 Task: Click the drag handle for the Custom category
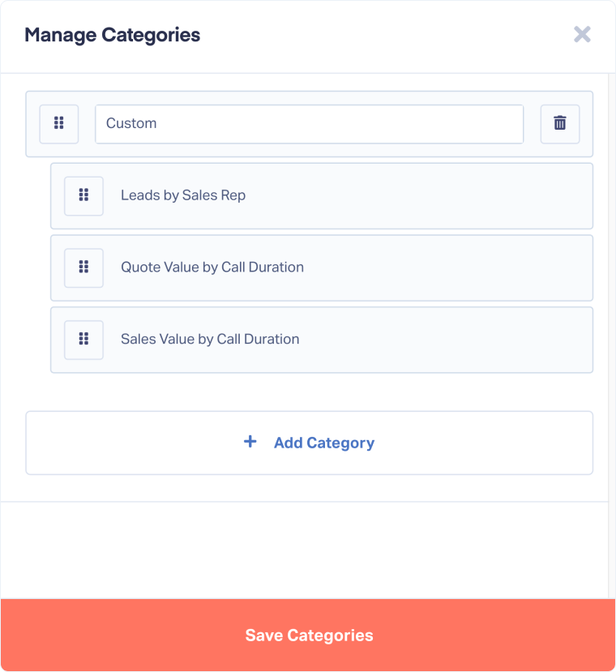(x=58, y=123)
